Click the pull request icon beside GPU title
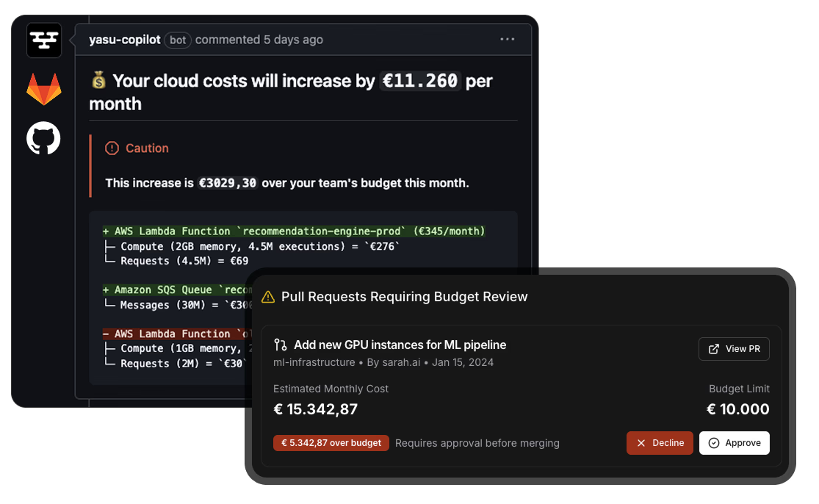 pyautogui.click(x=280, y=345)
